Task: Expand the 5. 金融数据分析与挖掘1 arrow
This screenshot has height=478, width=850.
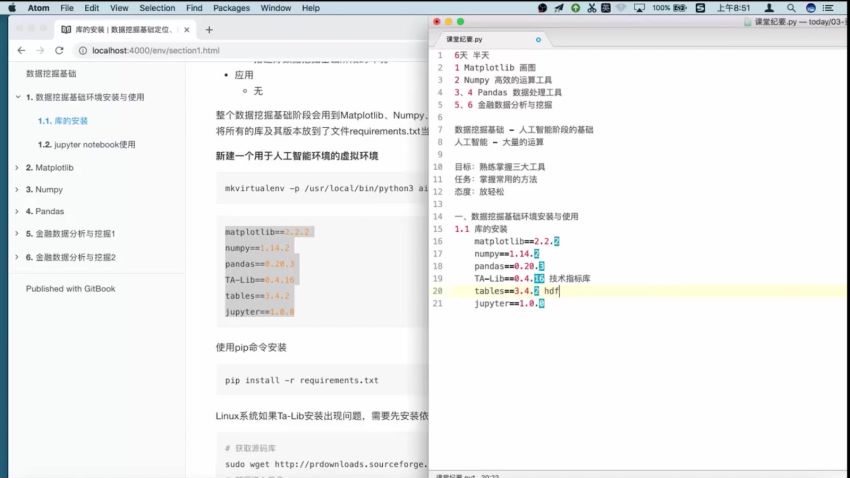Action: 17,234
